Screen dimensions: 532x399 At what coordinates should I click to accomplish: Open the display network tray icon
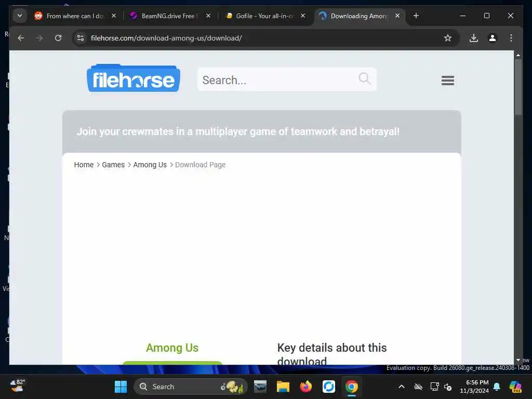point(434,387)
